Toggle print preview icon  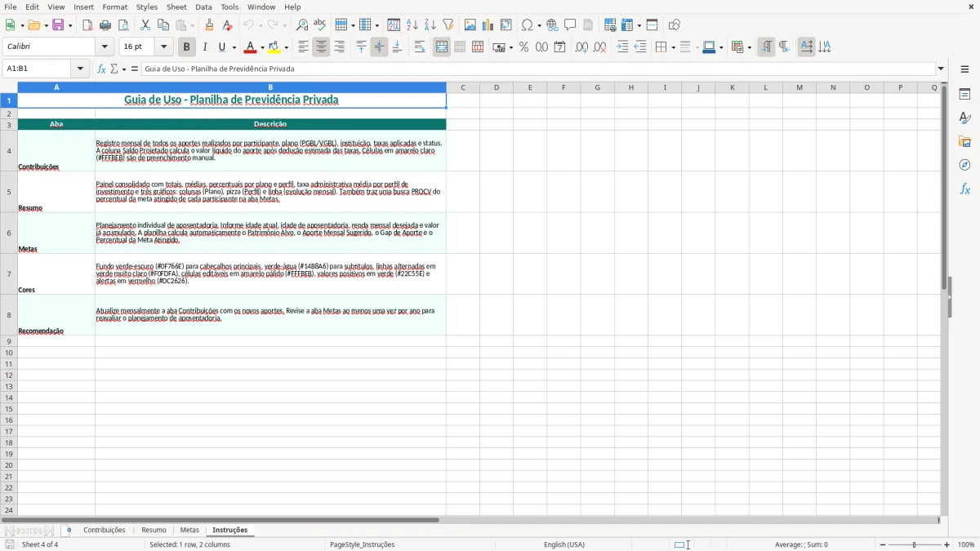123,25
